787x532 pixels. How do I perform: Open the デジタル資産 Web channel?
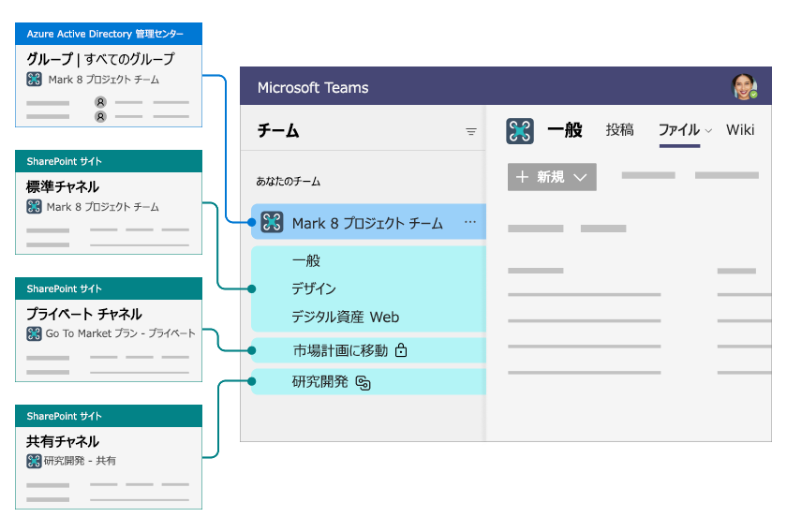pyautogui.click(x=346, y=318)
